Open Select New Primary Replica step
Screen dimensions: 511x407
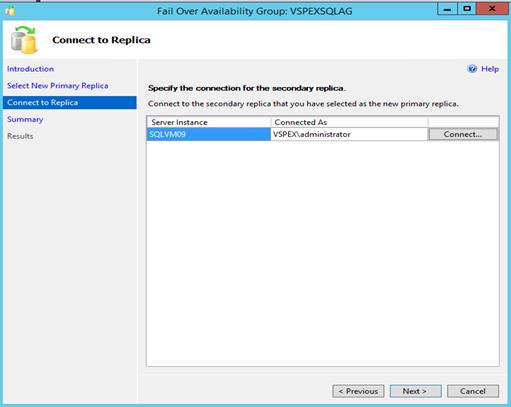58,86
